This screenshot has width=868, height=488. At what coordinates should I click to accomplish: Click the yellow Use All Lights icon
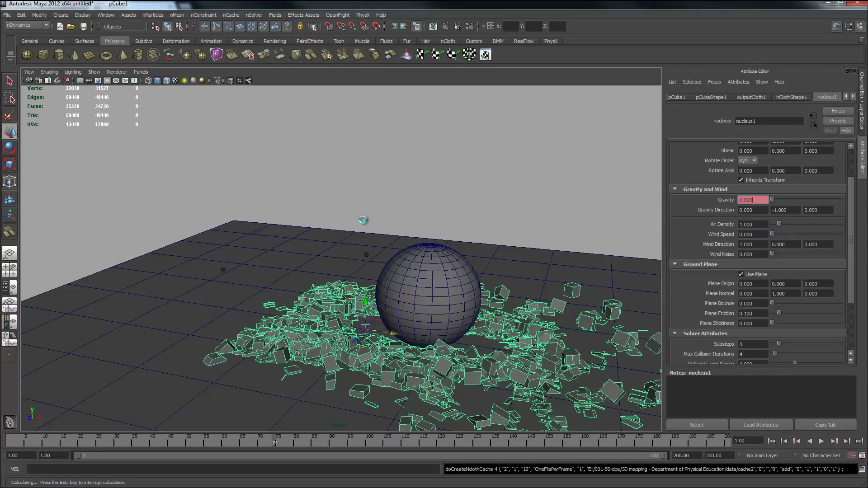point(184,80)
